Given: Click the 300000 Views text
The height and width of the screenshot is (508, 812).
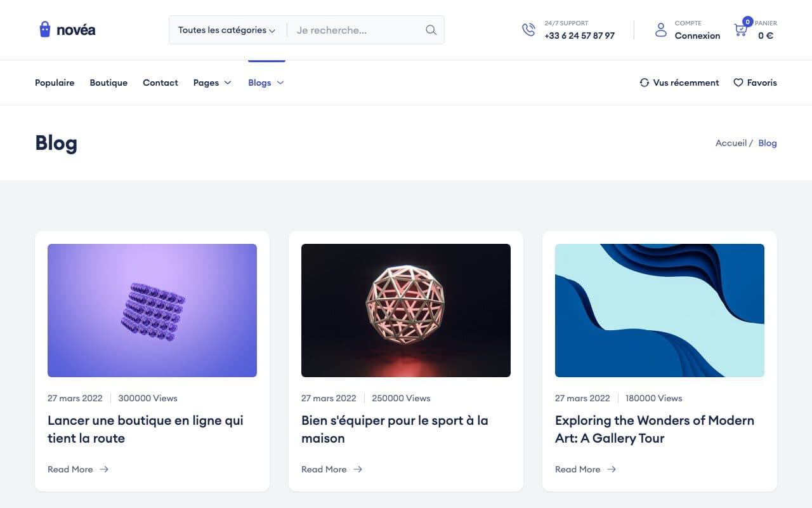Looking at the screenshot, I should (148, 398).
